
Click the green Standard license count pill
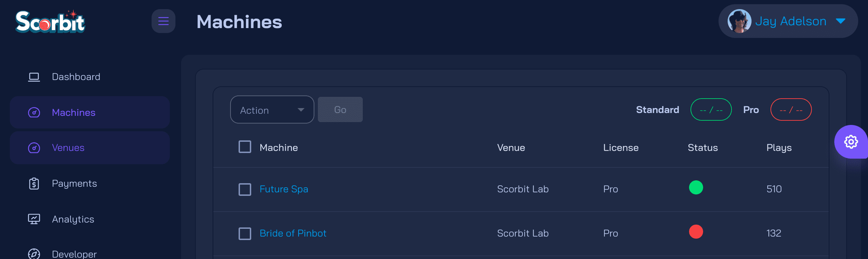tap(711, 110)
